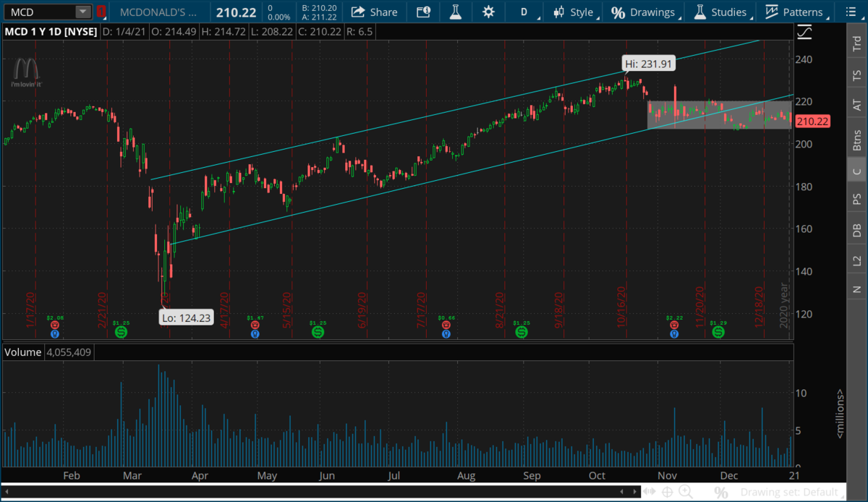Click the blue lightbulb icon below $1.47 earnings
The image size is (868, 502).
click(x=255, y=333)
